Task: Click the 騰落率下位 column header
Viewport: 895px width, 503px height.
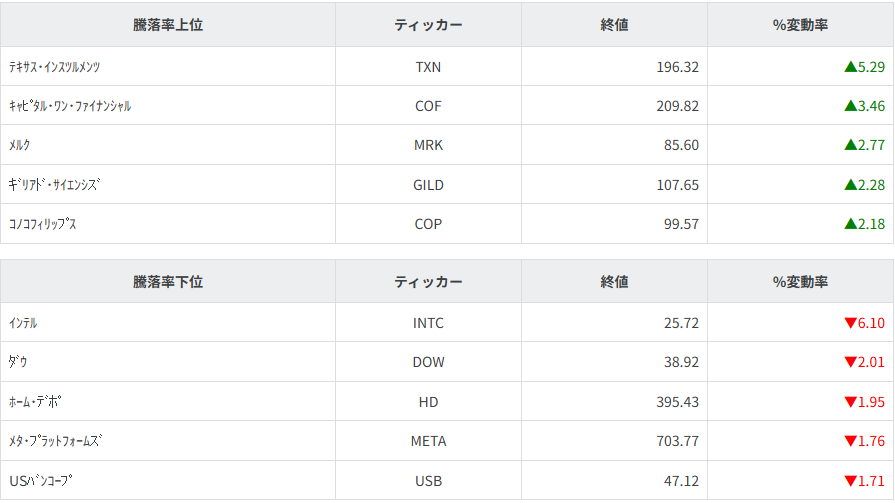Action: (x=168, y=282)
